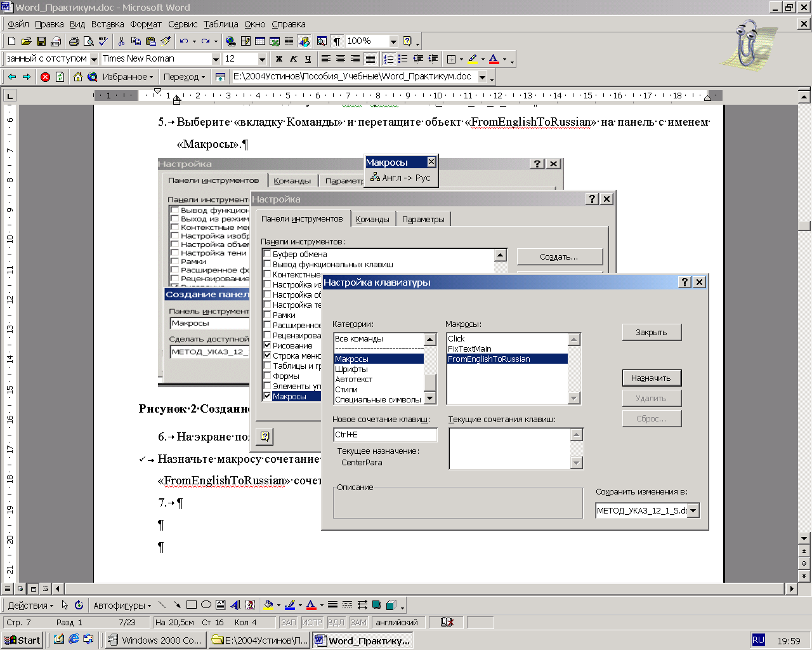
Task: Insert WordArt from Drawing toolbar
Action: click(235, 605)
